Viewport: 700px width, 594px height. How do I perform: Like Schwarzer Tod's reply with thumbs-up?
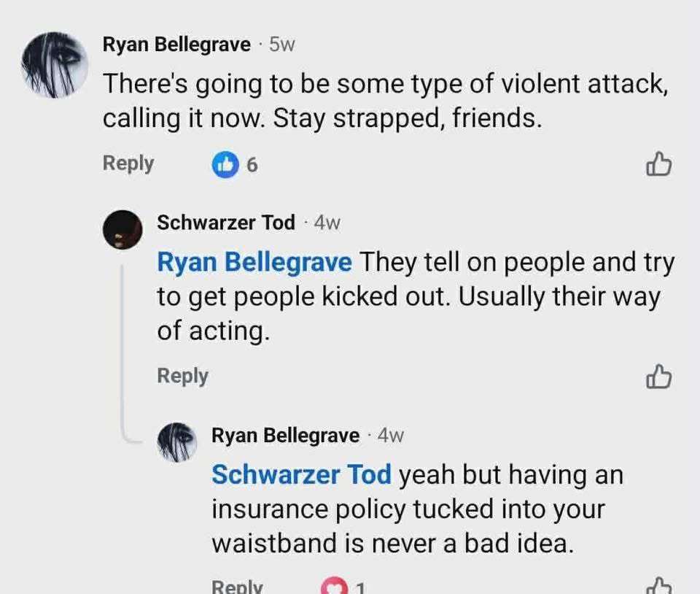658,377
